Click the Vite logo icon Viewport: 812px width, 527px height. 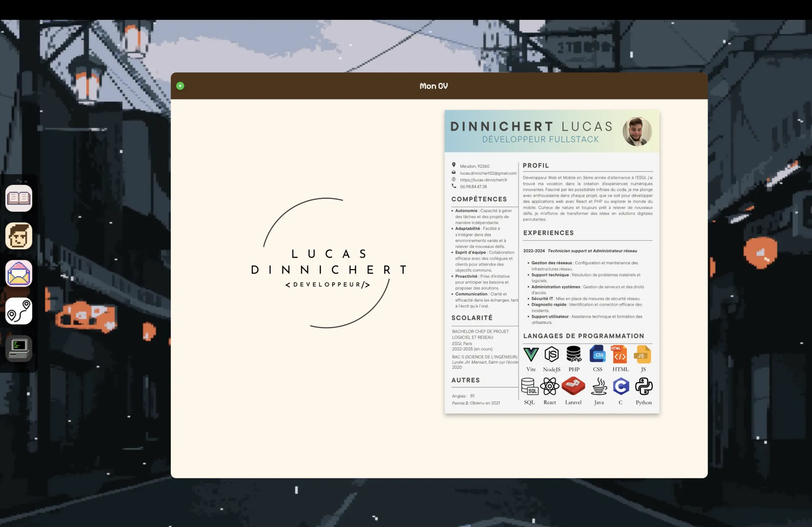click(531, 354)
